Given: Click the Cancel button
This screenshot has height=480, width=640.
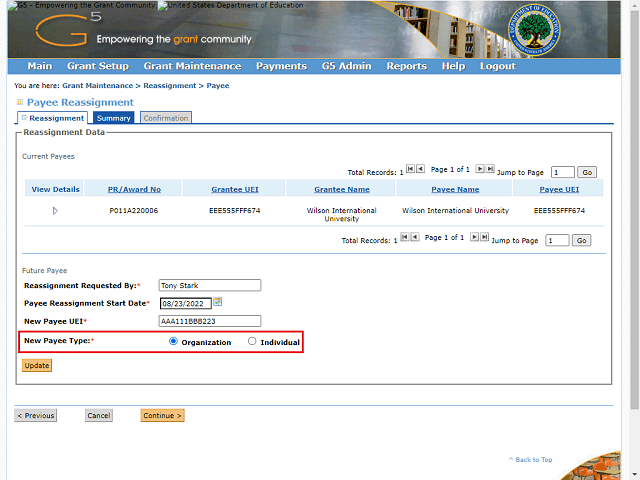Looking at the screenshot, I should pos(99,416).
